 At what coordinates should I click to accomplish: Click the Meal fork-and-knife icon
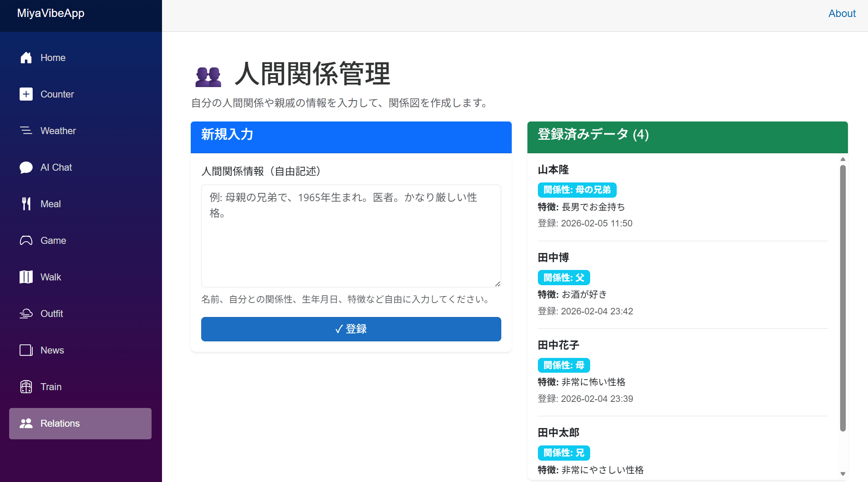coord(26,204)
